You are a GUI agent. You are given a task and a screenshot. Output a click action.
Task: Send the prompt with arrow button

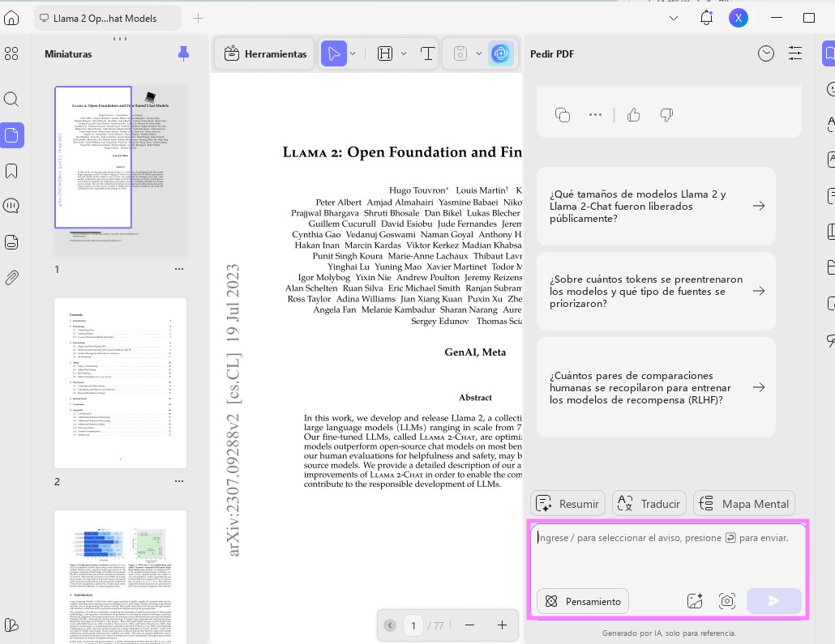tap(773, 601)
